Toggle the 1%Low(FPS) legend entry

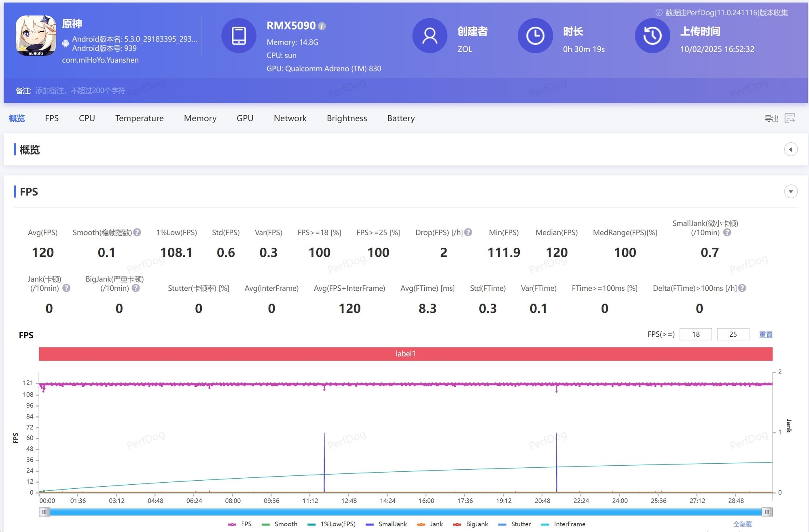(x=332, y=524)
